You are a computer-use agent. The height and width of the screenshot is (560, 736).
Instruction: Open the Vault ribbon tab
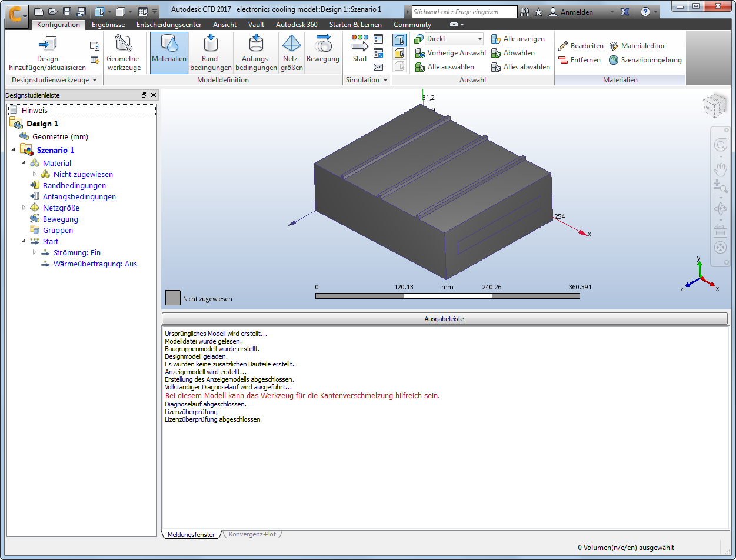[256, 25]
